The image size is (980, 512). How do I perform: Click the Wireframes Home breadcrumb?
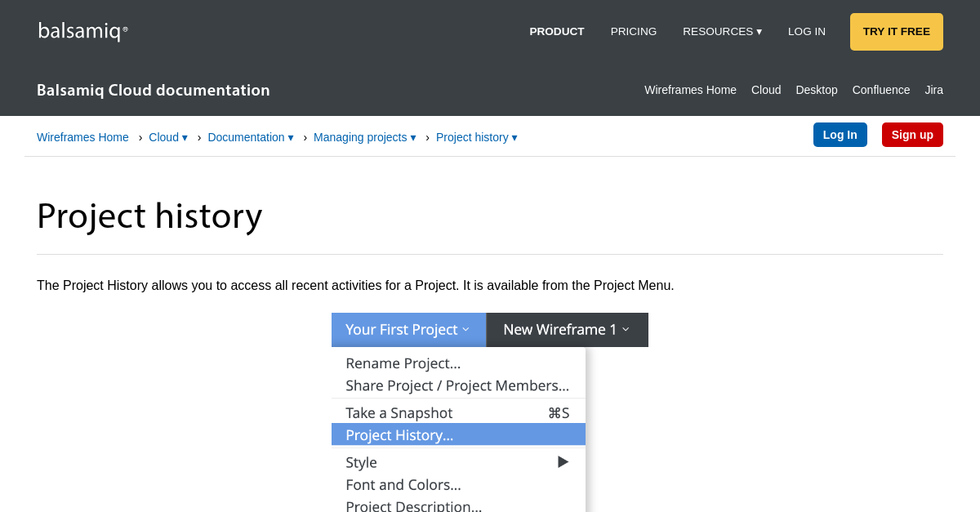point(82,137)
